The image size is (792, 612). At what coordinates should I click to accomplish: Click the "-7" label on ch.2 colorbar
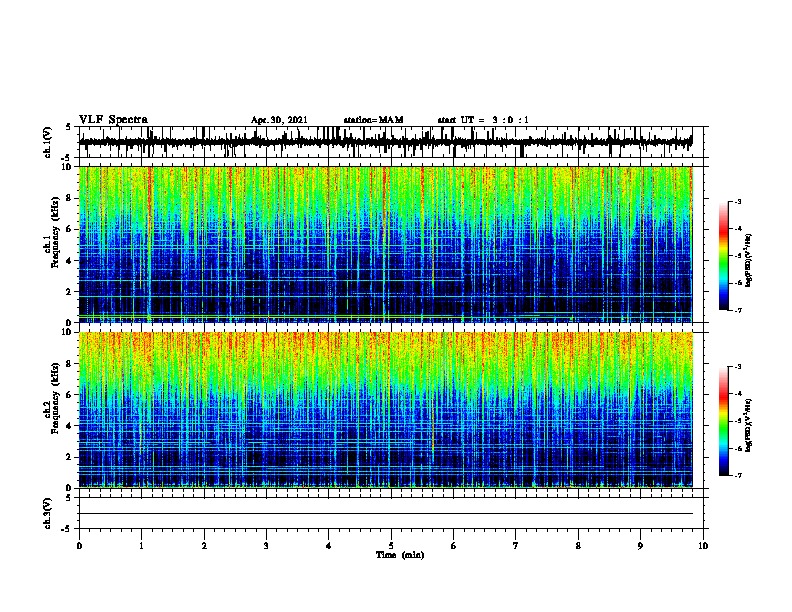738,476
